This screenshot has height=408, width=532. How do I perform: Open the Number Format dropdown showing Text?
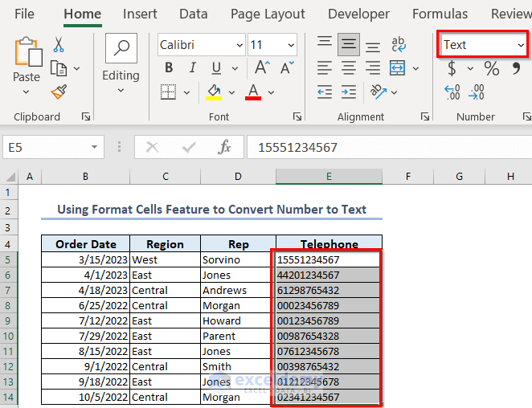point(521,45)
